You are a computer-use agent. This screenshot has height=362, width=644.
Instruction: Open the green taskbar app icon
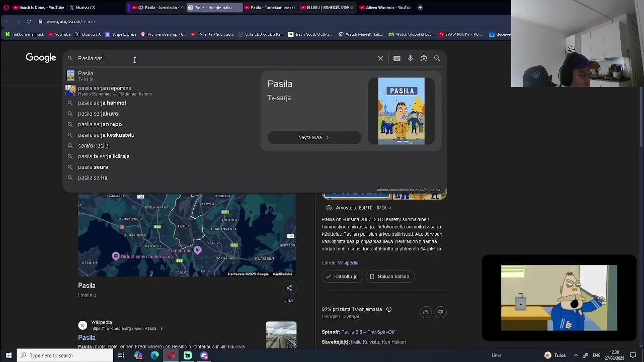(x=188, y=355)
